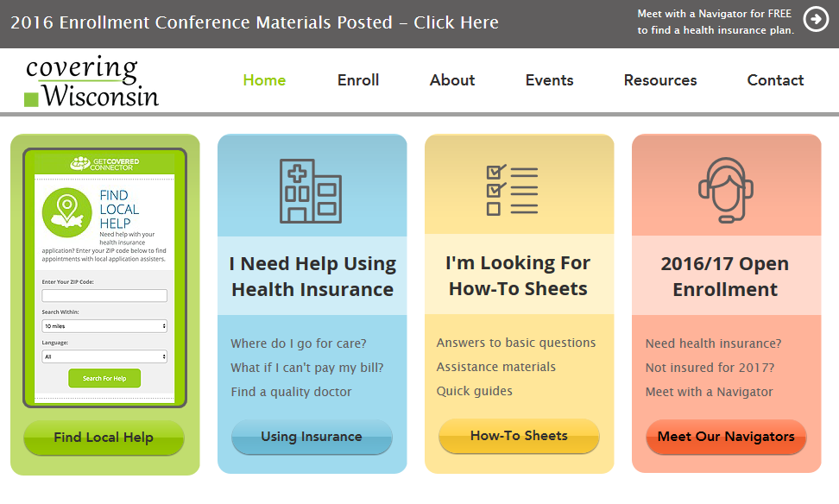839x504 pixels.
Task: Click 'Where do I go for care?' text
Action: [299, 343]
